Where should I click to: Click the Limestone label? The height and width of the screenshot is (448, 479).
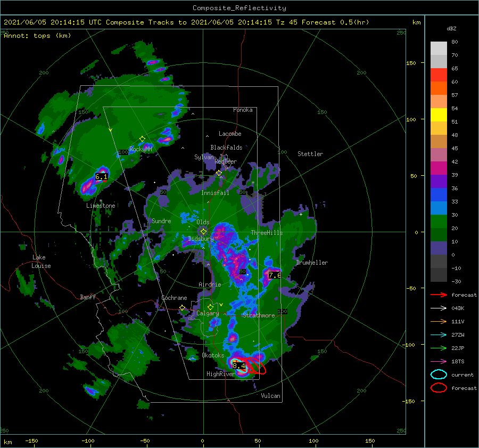(x=101, y=206)
